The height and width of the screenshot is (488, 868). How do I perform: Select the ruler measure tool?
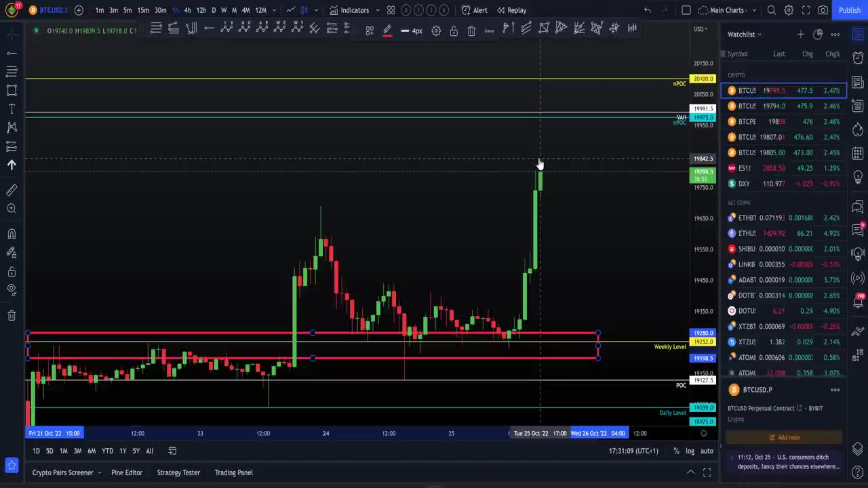coord(12,190)
